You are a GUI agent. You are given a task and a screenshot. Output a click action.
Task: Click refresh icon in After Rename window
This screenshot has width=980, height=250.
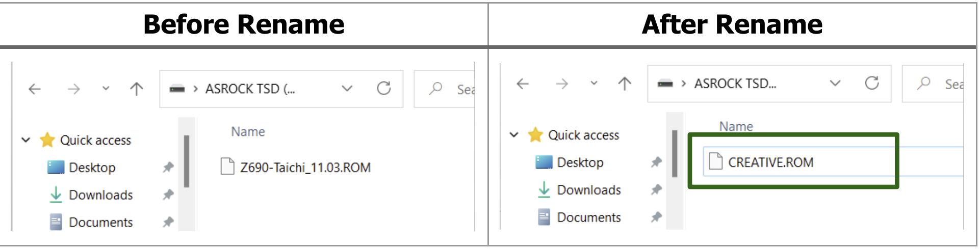pyautogui.click(x=871, y=83)
